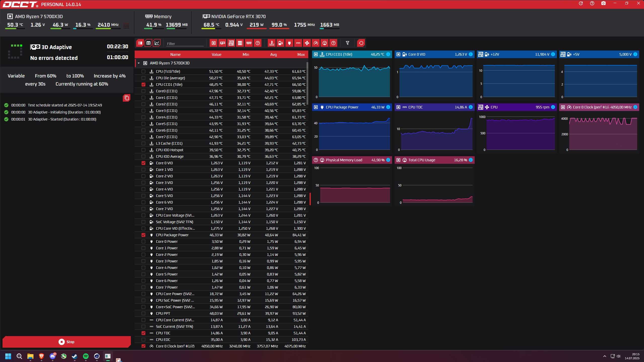Open info for the Total CPU Usage graph
Image resolution: width=644 pixels, height=362 pixels.
coord(471,160)
